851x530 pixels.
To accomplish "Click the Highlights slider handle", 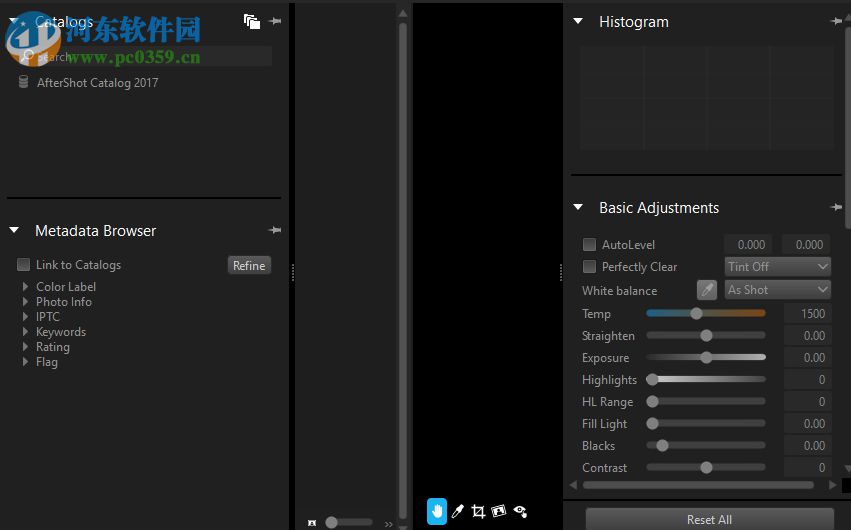I will click(x=652, y=380).
